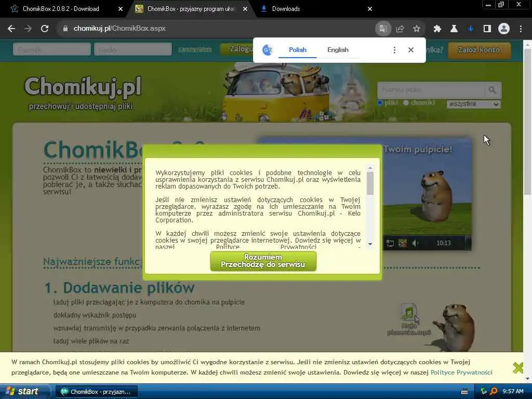Open the Google Translate icon in address bar

383,29
